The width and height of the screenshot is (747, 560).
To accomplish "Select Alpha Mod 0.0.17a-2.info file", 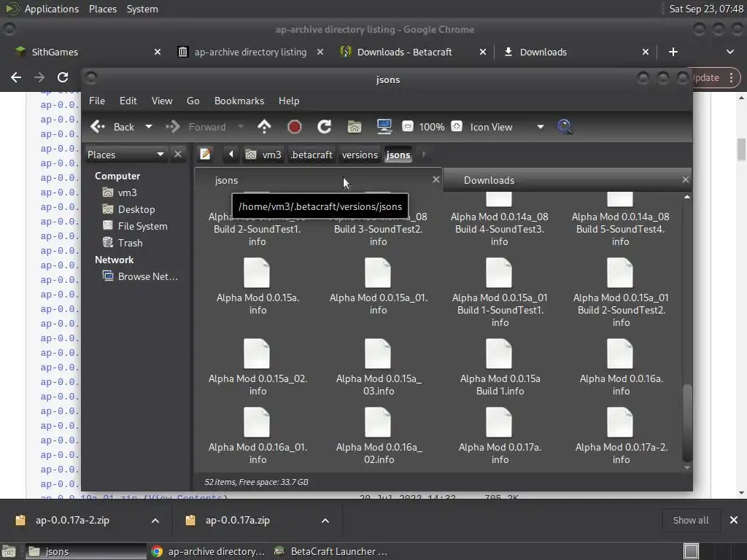I will pyautogui.click(x=620, y=436).
